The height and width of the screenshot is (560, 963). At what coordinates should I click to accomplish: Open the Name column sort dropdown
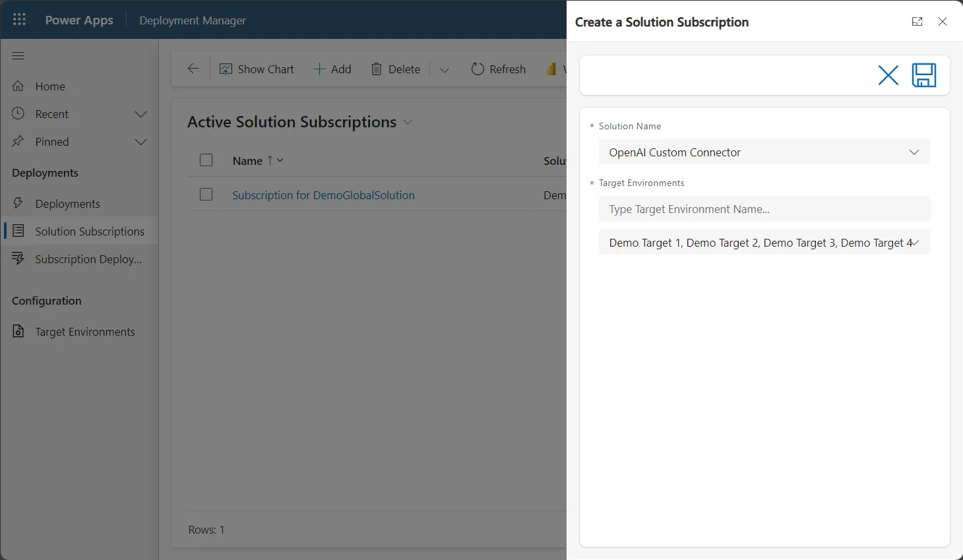(x=280, y=160)
